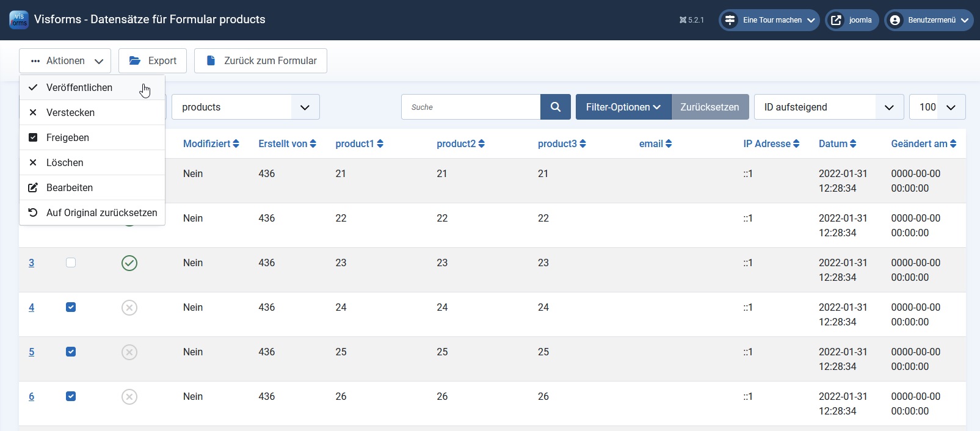
Task: Toggle unpublished status icon in row 6
Action: 129,397
